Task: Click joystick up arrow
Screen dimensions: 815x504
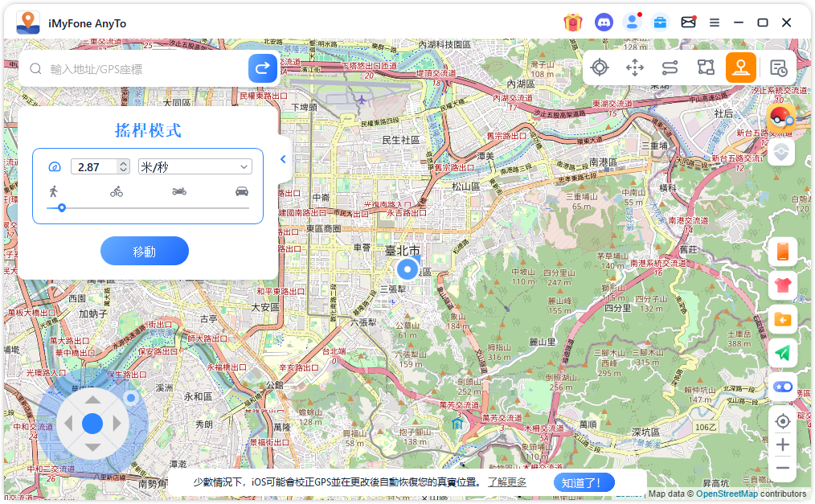Action: (92, 399)
